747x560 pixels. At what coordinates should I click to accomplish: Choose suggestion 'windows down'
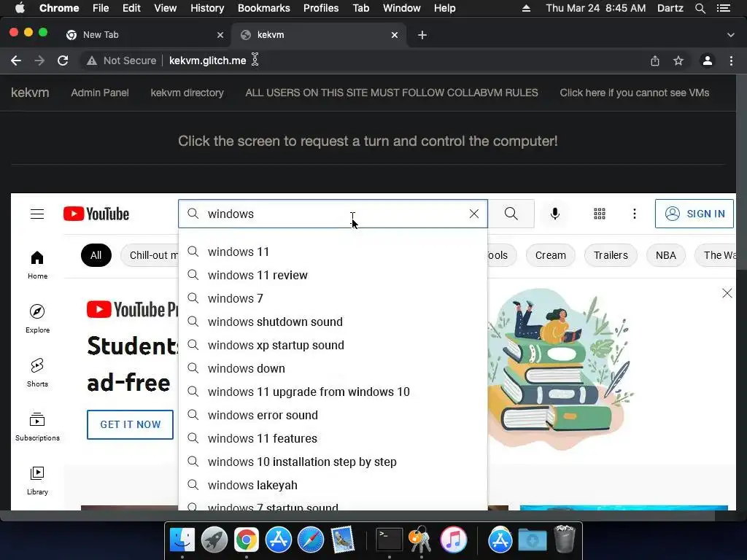[333, 368]
